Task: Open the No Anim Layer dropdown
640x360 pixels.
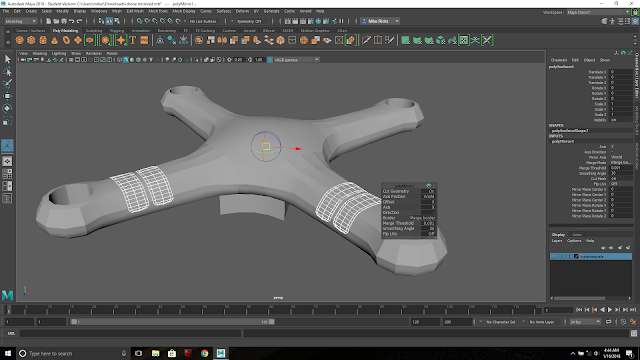Action: tap(544, 322)
